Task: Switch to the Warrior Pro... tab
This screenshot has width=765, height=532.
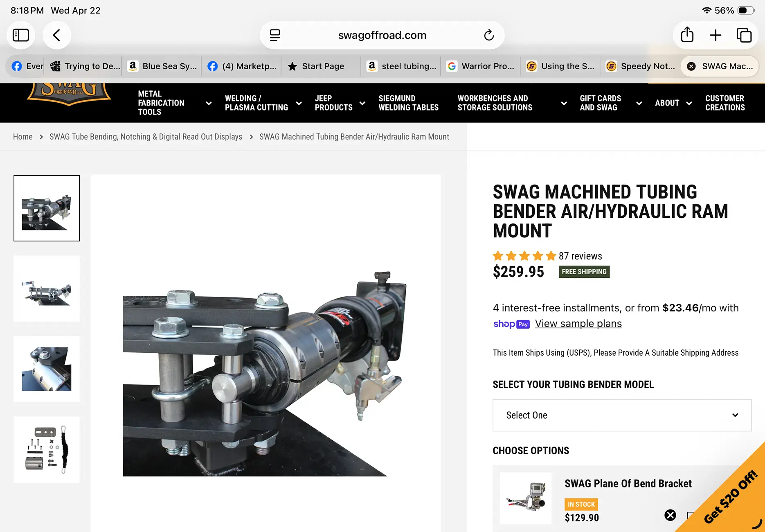Action: (x=481, y=66)
